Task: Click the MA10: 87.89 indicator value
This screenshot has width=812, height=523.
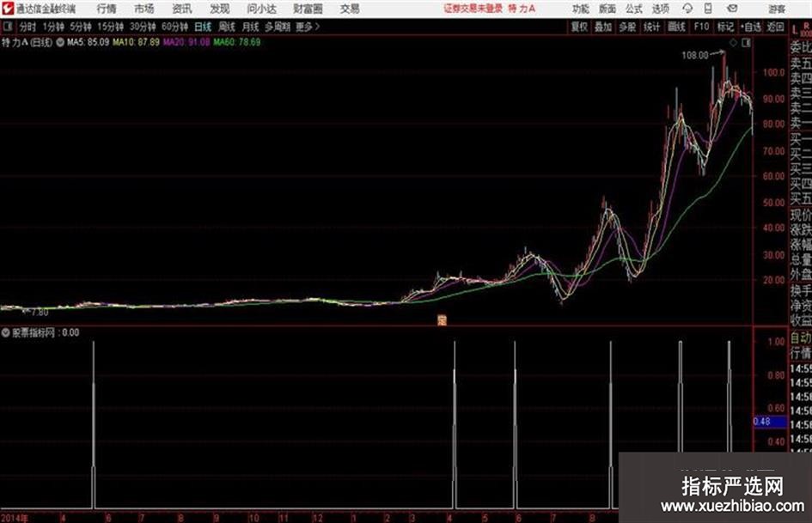Action: tap(136, 42)
